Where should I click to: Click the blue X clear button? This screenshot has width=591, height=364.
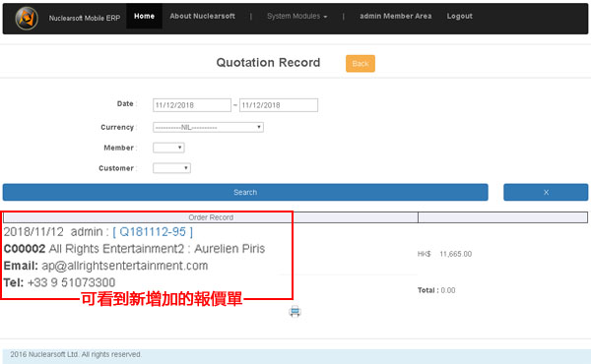546,193
